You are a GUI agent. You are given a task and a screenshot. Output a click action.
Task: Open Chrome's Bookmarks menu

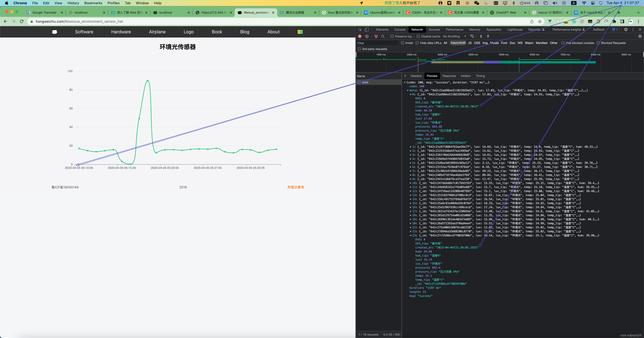click(93, 3)
